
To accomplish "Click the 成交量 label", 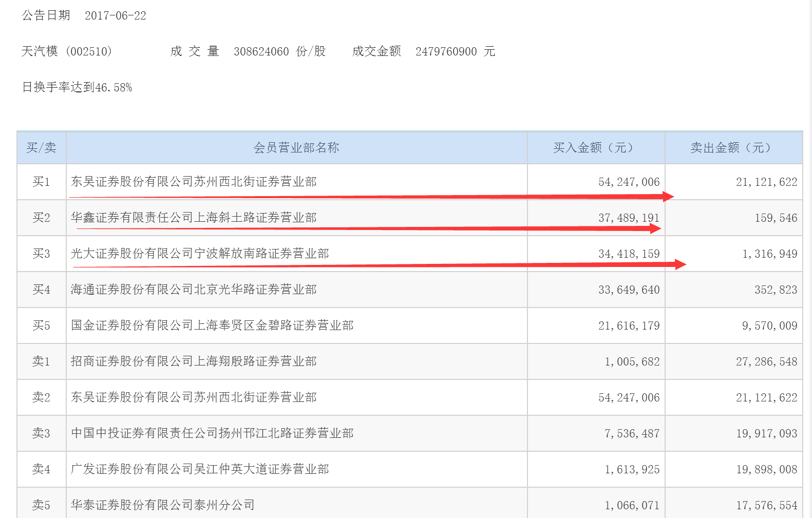I will (x=195, y=51).
